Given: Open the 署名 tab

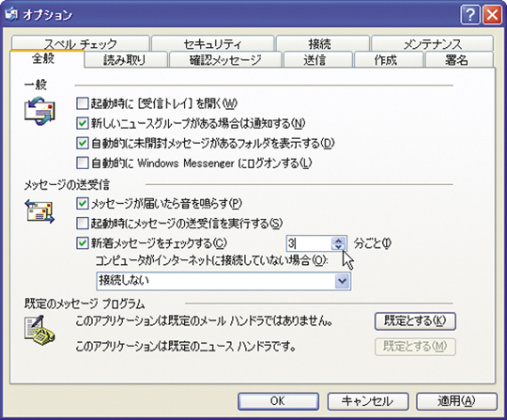Looking at the screenshot, I should coord(456,60).
